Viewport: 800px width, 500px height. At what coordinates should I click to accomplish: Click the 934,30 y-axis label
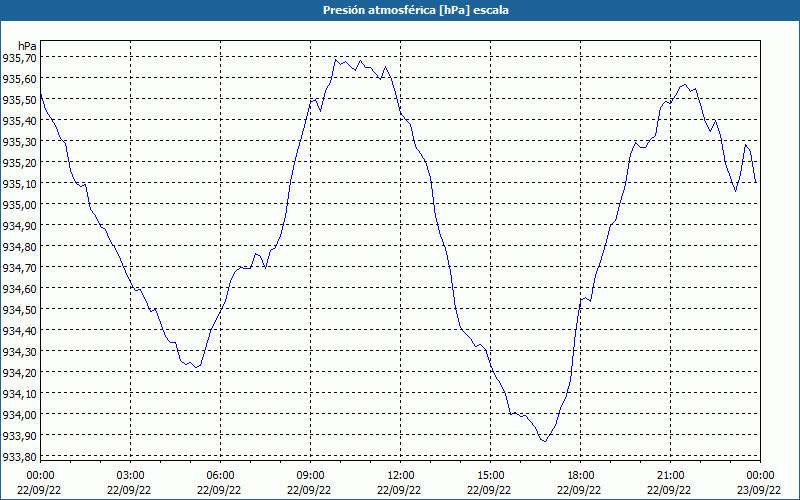[19, 352]
